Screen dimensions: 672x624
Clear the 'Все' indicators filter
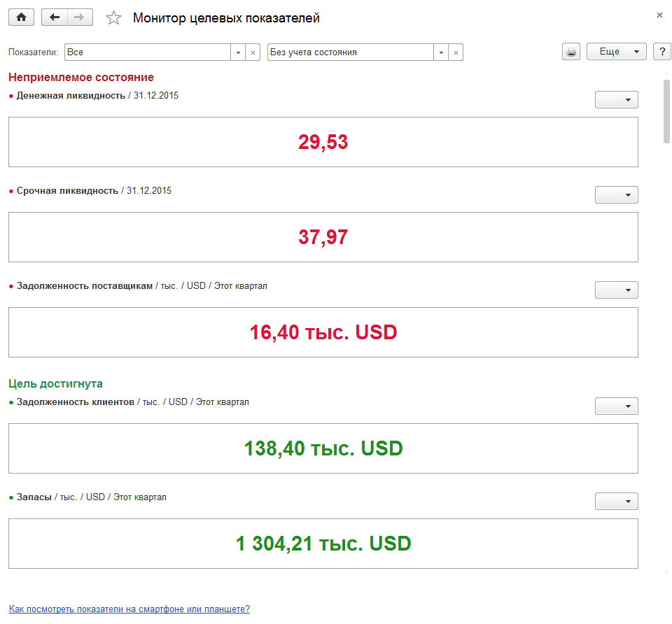(x=253, y=52)
